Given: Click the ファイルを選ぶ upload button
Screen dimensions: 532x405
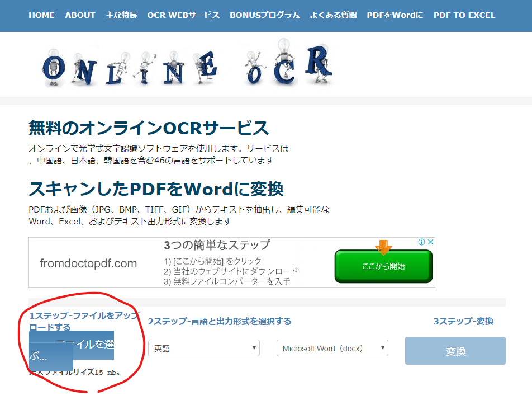Looking at the screenshot, I should coord(72,350).
